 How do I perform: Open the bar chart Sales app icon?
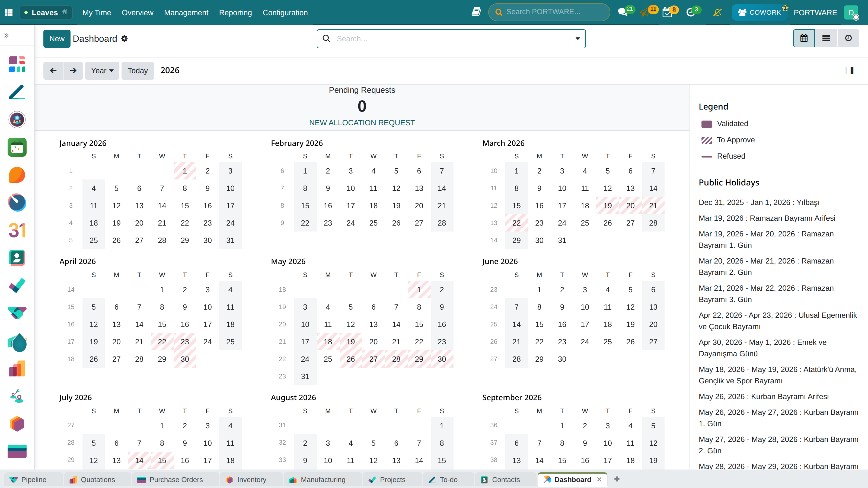(x=17, y=368)
